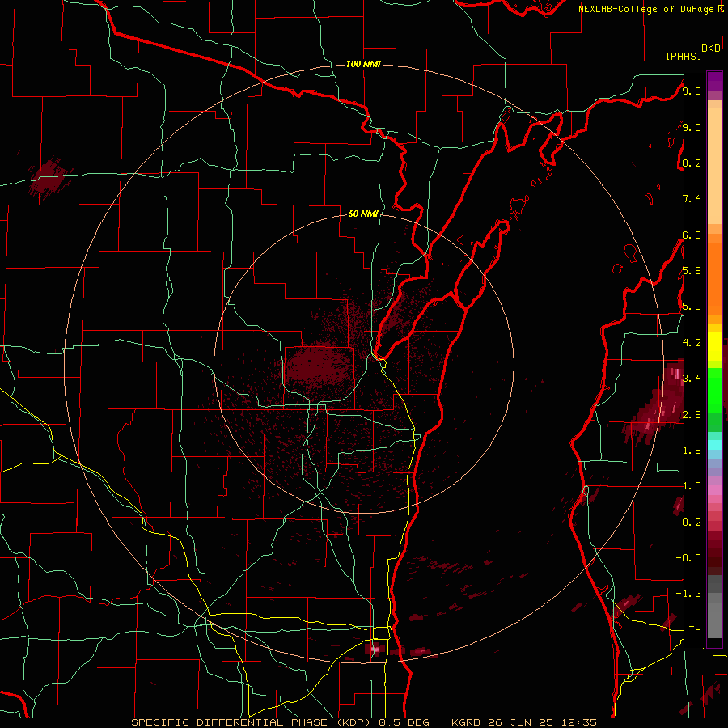Click the [PHAS] legend header
Viewport: 728px width, 728px height.
click(684, 57)
